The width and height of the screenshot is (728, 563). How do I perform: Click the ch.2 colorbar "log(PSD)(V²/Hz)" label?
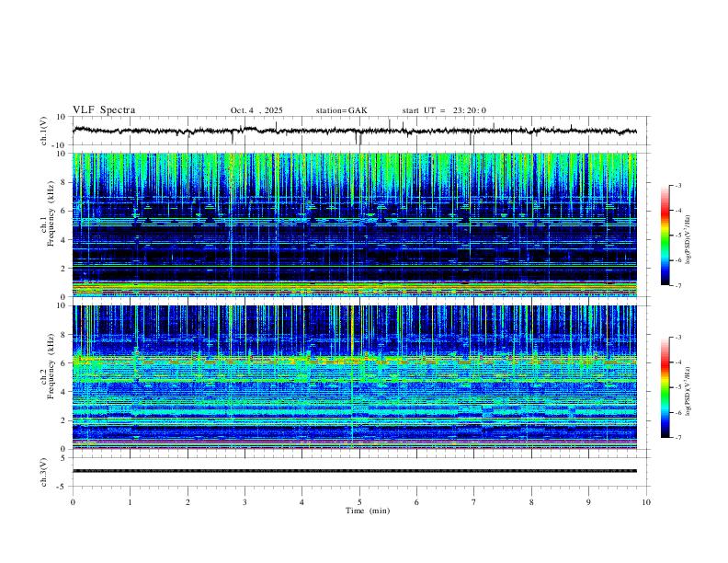tap(688, 392)
